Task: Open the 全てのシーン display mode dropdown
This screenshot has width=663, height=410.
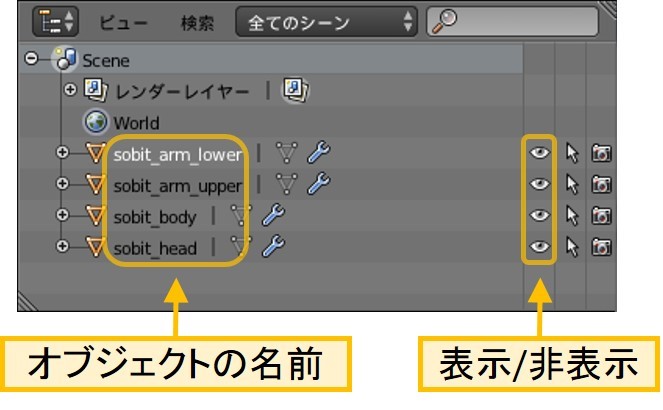Action: [326, 21]
